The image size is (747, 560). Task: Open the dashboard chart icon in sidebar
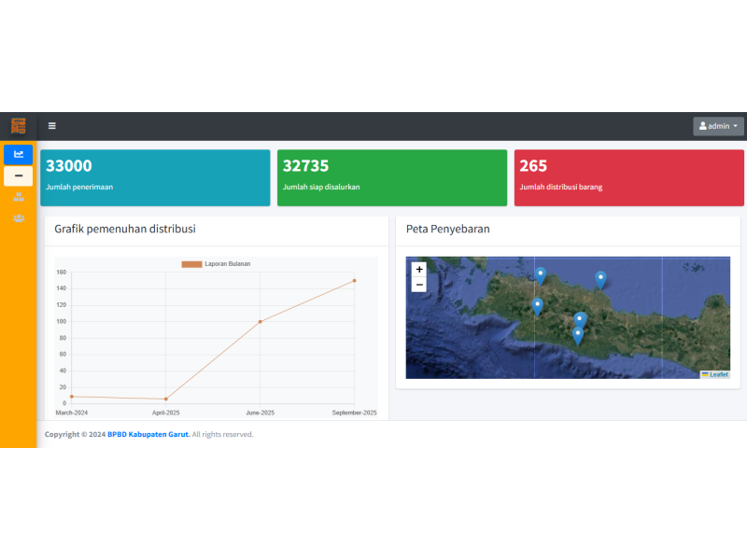click(19, 154)
